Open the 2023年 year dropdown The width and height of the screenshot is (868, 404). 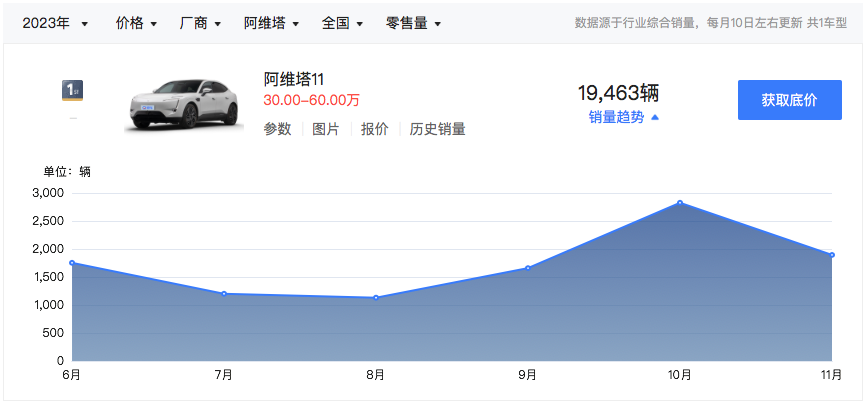55,22
